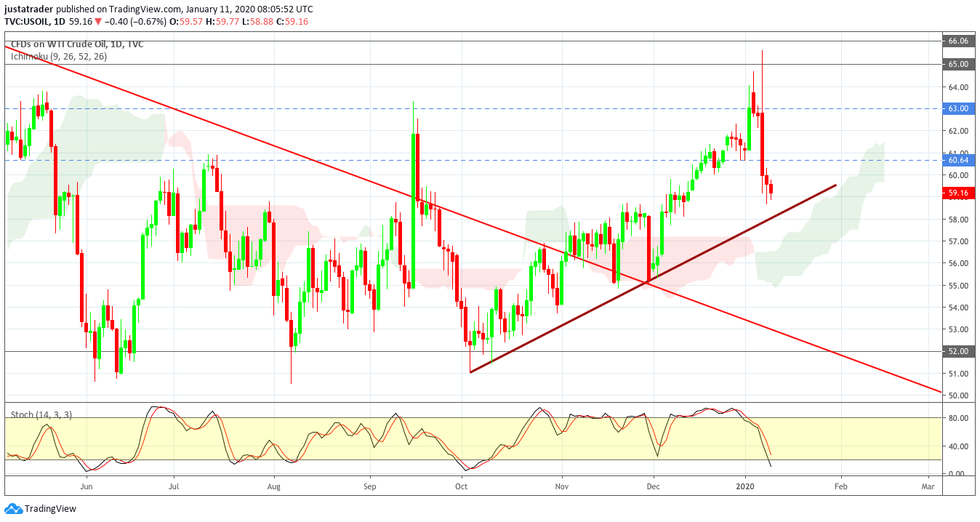Click the 66.06 price tag on the axis
This screenshot has height=522, width=980.
pos(959,41)
